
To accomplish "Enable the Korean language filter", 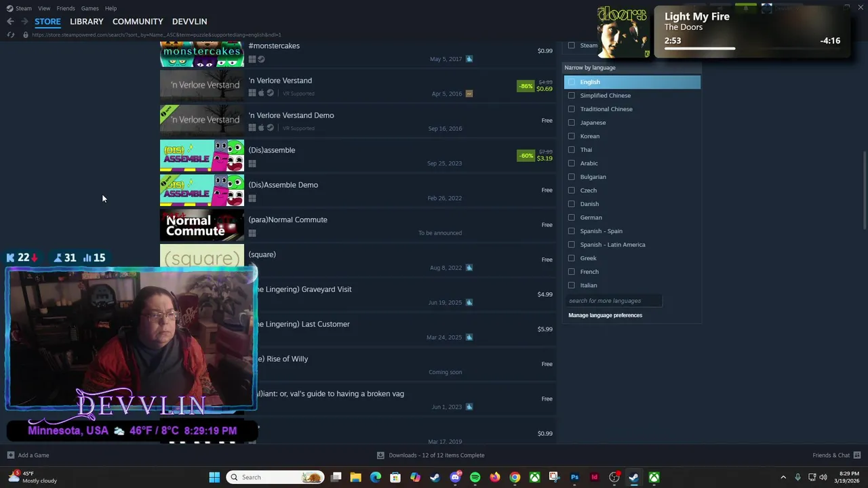I will tap(571, 136).
